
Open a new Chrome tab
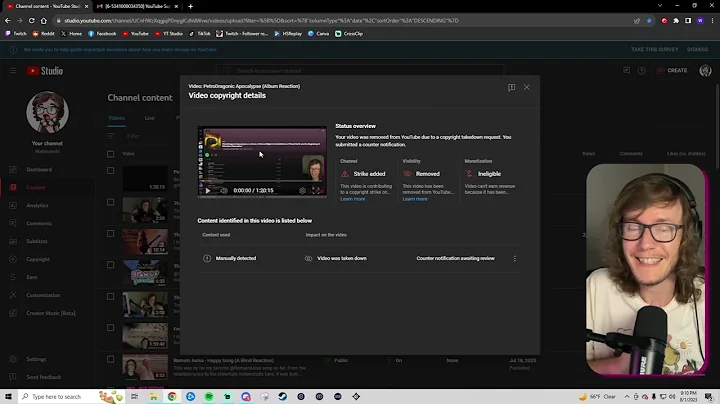pos(190,6)
